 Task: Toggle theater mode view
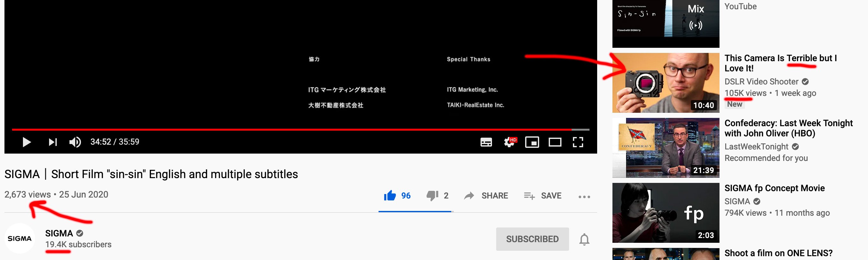click(555, 142)
